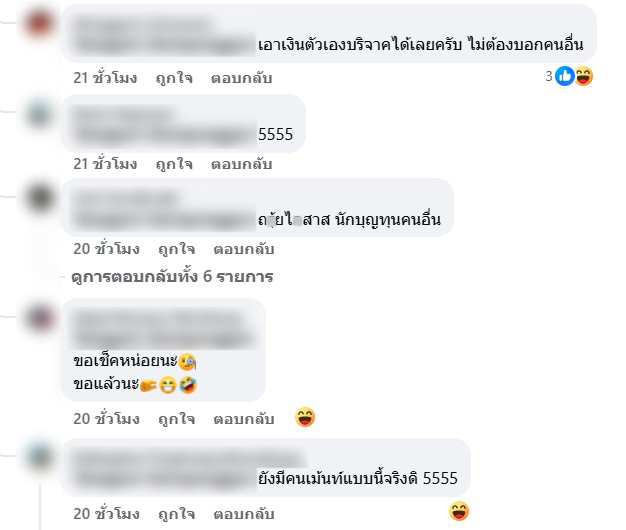626x530 pixels.
Task: Reply to the ยังมีคนเม้นท์แบบนี้จริงดิ comment
Action: [x=244, y=514]
